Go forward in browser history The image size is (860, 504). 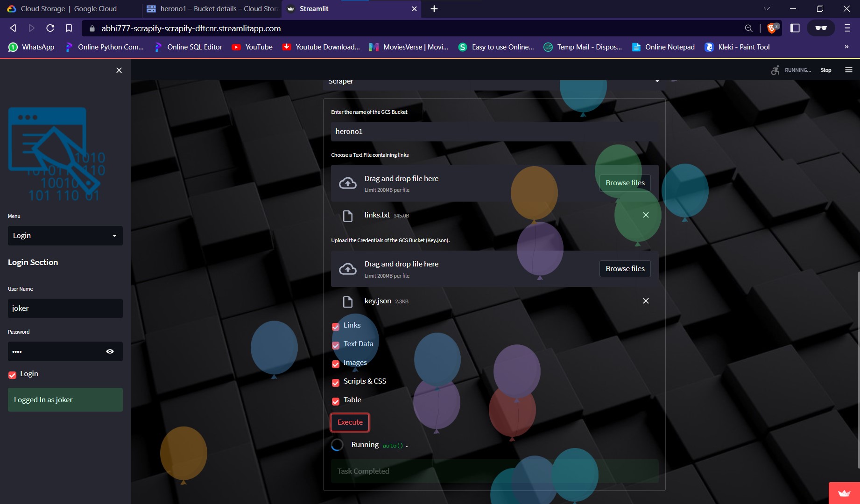tap(32, 28)
